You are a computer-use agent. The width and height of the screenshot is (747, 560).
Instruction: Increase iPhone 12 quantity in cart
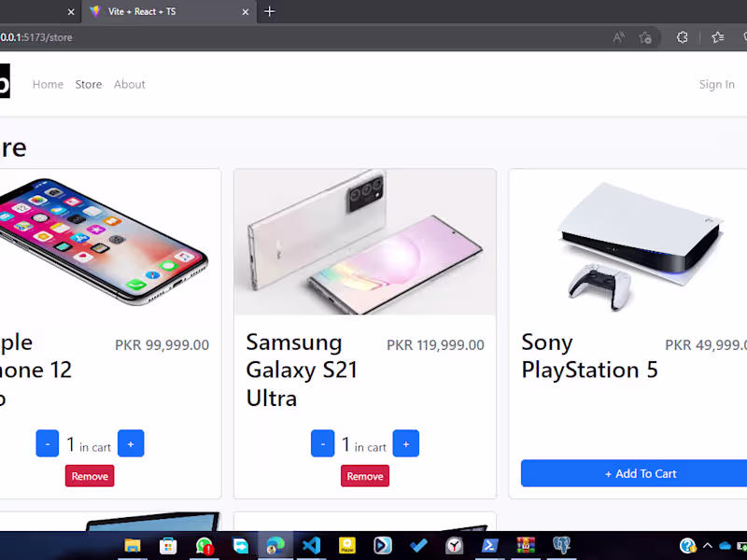click(x=131, y=444)
